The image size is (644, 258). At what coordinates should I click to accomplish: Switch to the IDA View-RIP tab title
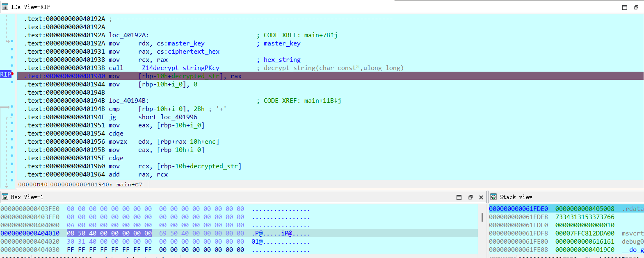click(31, 7)
